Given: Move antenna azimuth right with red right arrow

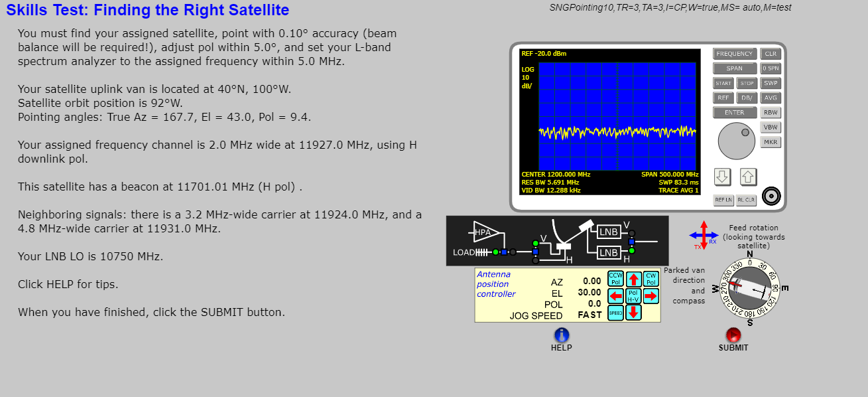Looking at the screenshot, I should pyautogui.click(x=651, y=295).
